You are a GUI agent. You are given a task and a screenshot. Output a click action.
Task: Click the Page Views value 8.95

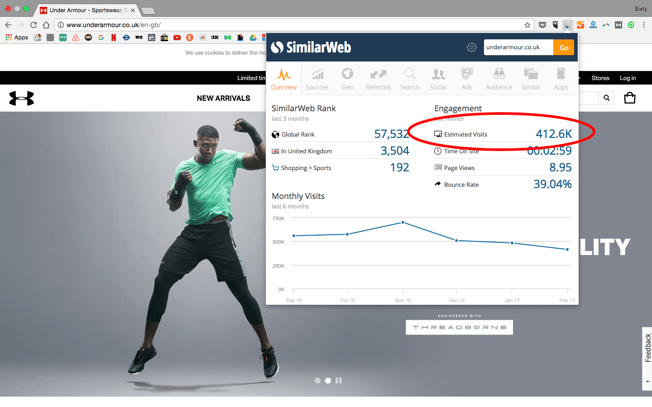click(560, 168)
